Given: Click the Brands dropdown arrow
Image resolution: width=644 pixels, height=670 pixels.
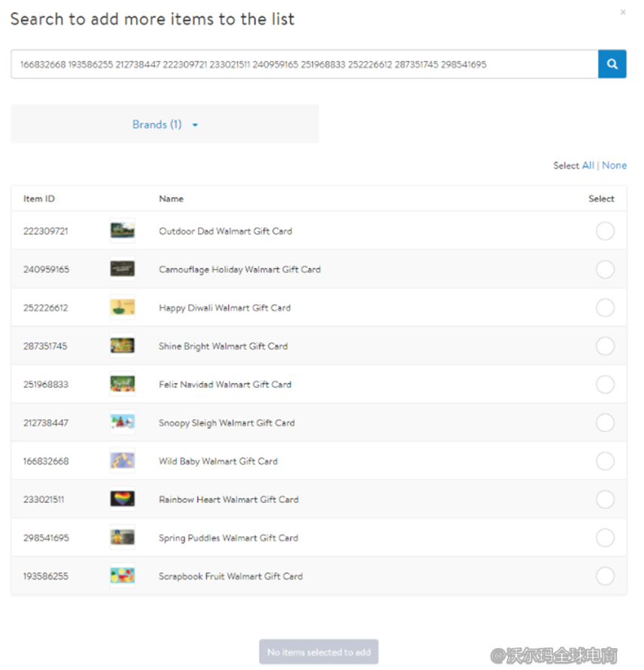Looking at the screenshot, I should coord(195,126).
